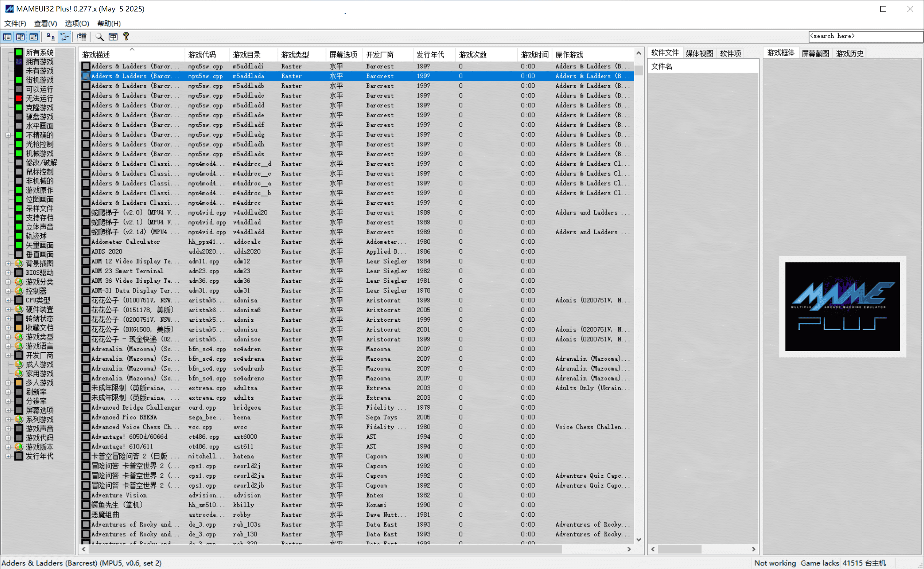Switch to the 屏幕截图 tab
The image size is (924, 569).
(815, 53)
